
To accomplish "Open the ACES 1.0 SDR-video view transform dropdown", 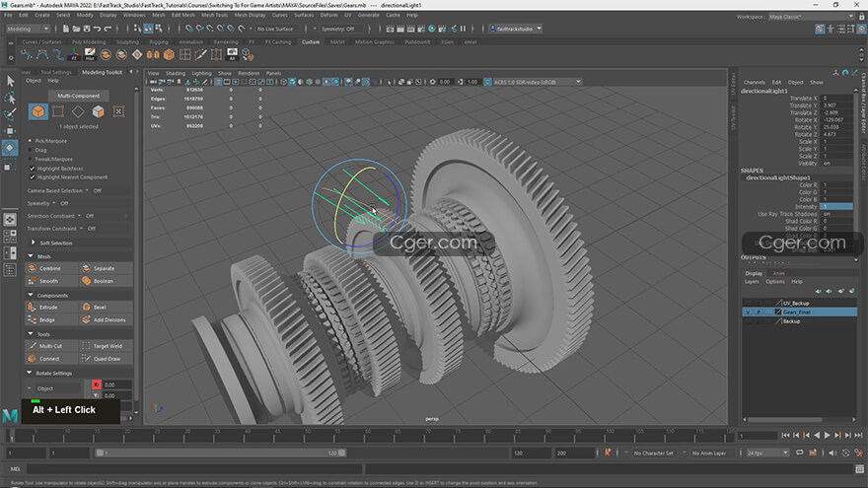I will pyautogui.click(x=537, y=82).
